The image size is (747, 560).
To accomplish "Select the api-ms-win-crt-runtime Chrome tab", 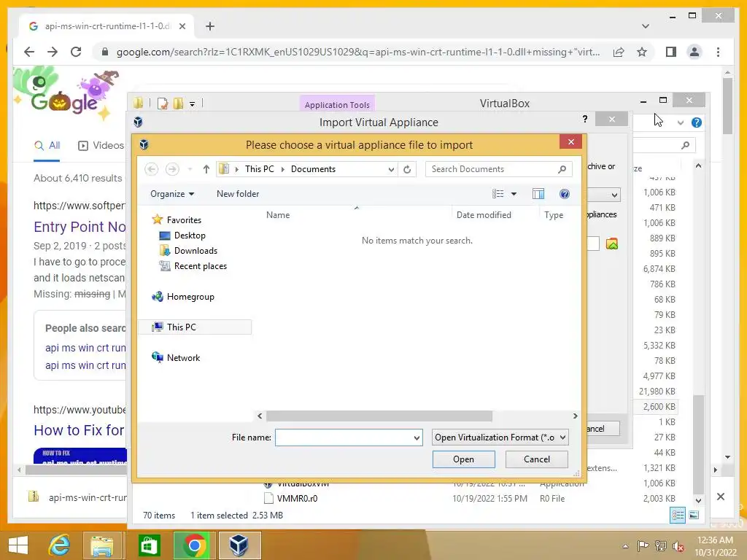I will pyautogui.click(x=107, y=26).
